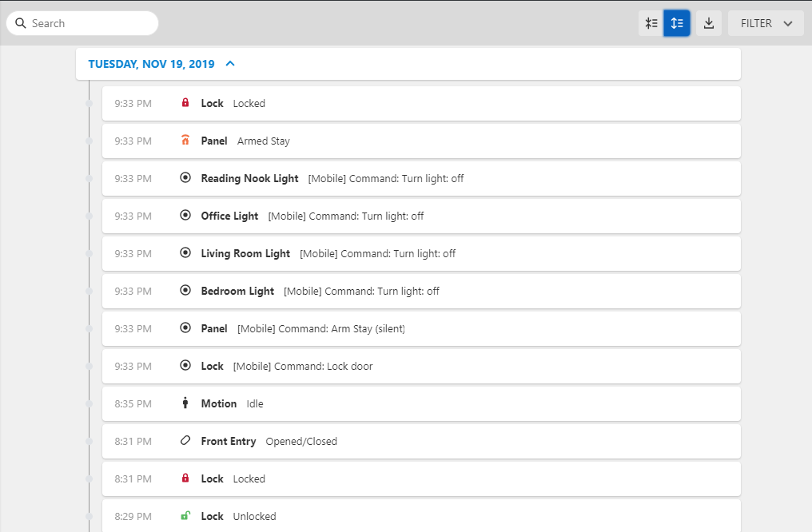This screenshot has height=532, width=812.
Task: Click the Motion Idle status text
Action: point(255,403)
